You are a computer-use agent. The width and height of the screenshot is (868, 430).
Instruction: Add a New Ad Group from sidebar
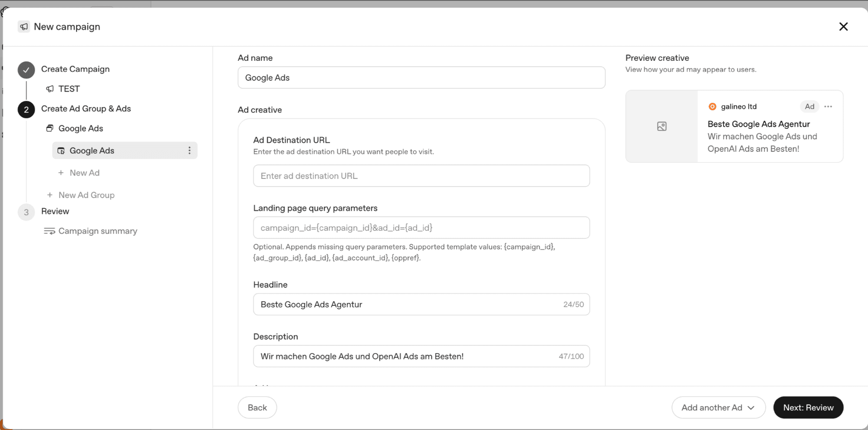[86, 195]
